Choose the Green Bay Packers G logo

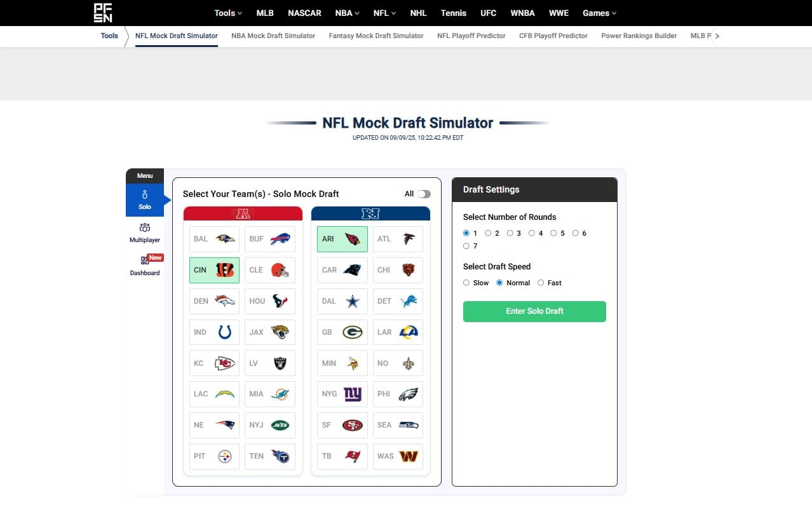(353, 332)
